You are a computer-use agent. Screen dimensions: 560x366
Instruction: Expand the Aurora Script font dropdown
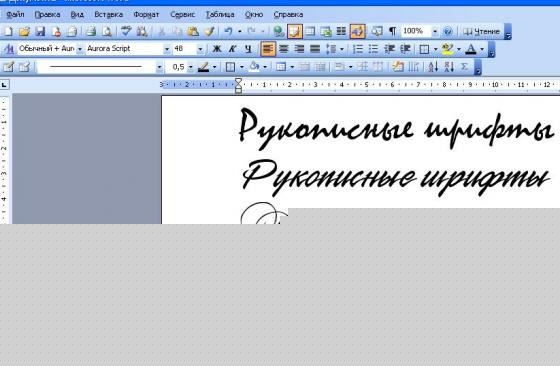click(166, 49)
